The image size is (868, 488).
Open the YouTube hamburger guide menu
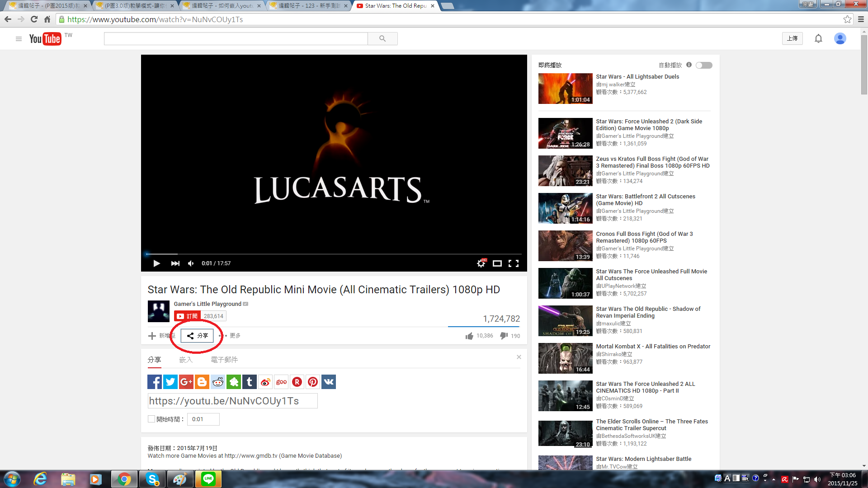coord(19,39)
